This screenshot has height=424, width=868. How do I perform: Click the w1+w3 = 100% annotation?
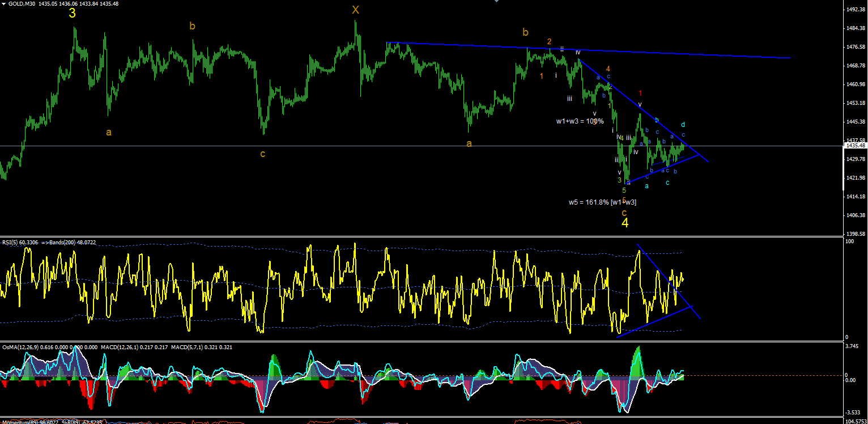pos(580,121)
